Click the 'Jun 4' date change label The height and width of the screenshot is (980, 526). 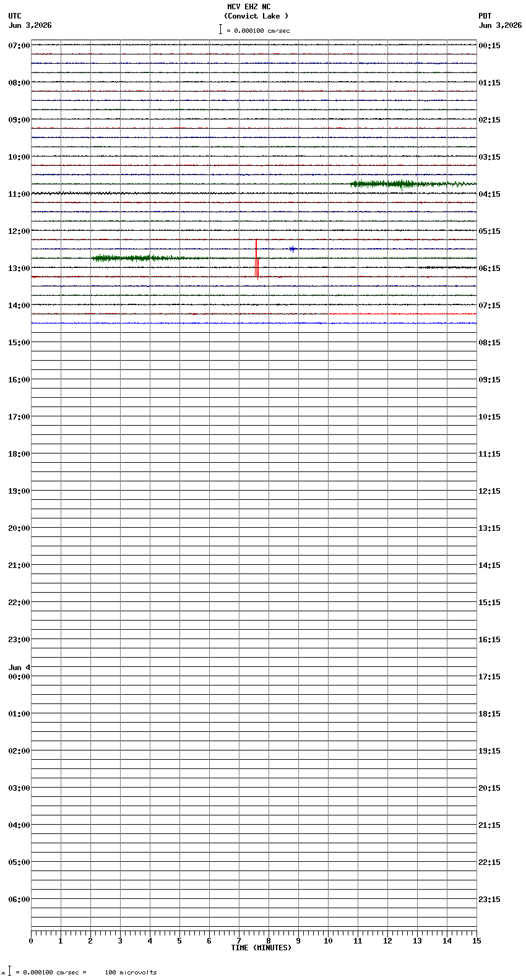19,668
